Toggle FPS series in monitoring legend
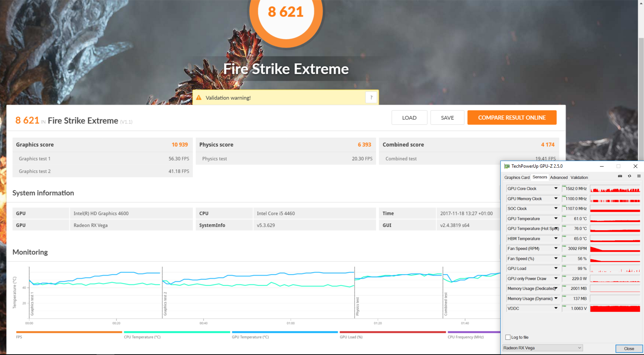 click(x=69, y=334)
